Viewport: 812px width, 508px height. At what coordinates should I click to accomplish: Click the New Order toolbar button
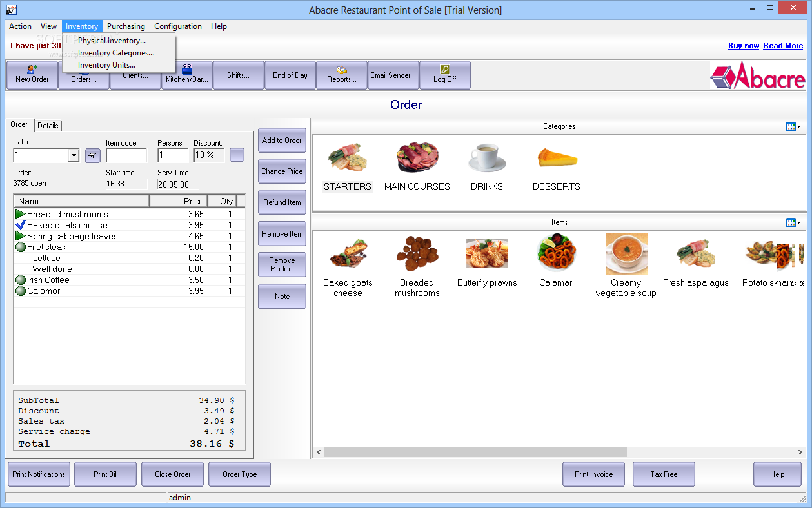32,75
